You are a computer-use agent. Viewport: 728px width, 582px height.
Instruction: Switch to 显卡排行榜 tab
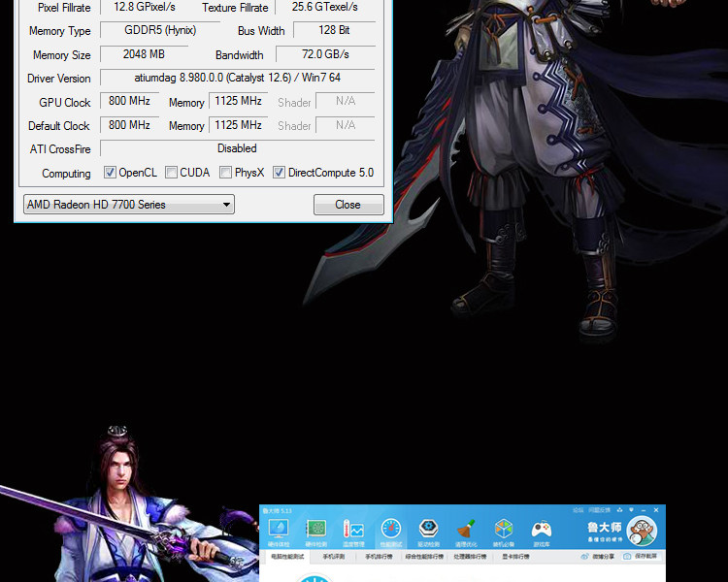click(x=515, y=556)
